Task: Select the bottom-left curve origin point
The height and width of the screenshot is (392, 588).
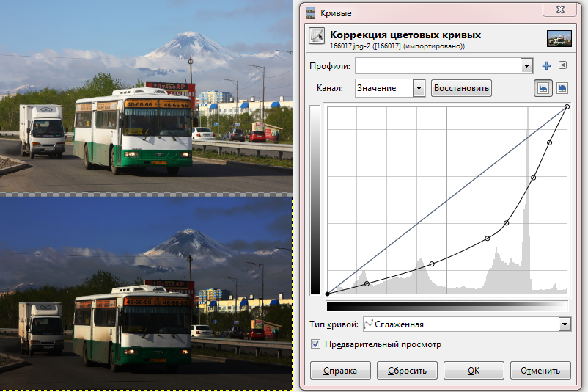Action: [328, 294]
